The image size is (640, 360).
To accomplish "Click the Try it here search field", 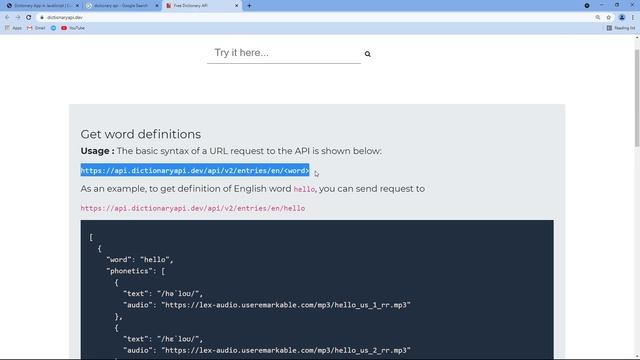I will click(x=284, y=53).
